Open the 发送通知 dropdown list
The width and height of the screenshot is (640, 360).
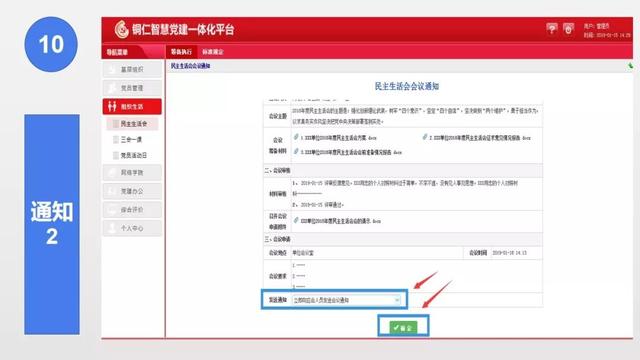[347, 300]
